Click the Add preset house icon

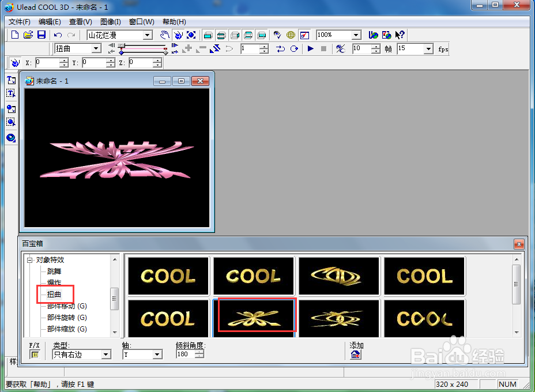(356, 355)
